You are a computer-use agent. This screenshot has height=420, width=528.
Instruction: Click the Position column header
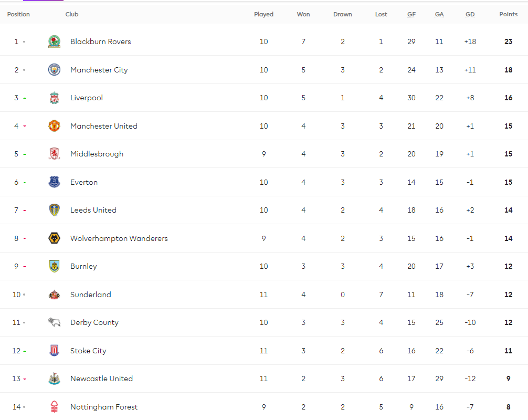18,14
